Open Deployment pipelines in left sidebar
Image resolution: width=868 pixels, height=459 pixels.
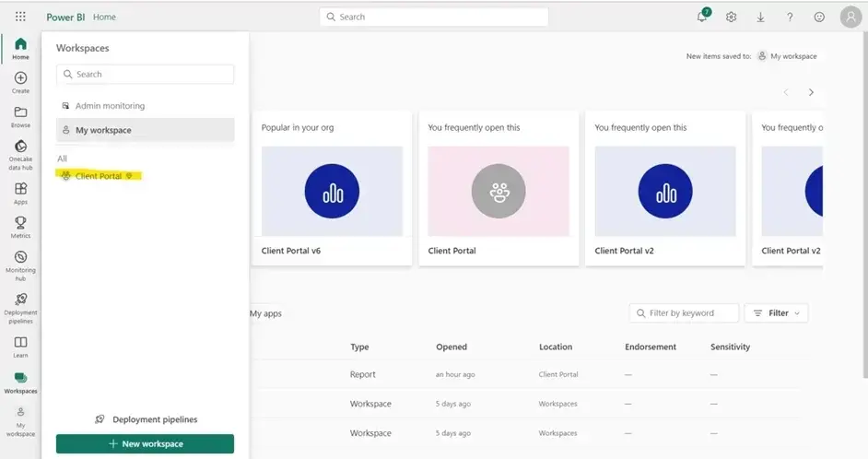coord(20,309)
